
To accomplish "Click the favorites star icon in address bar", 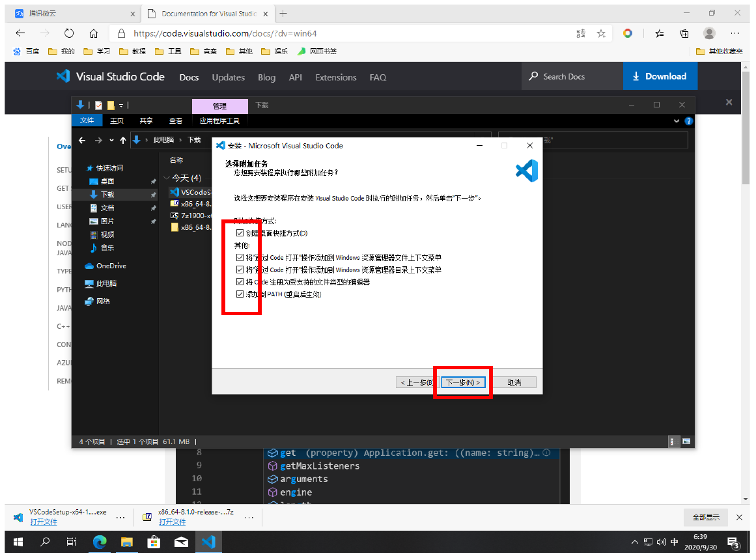I will click(601, 33).
